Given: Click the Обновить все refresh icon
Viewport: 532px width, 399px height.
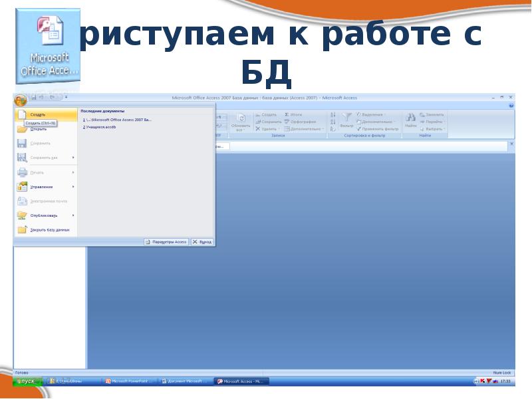Looking at the screenshot, I should tap(241, 118).
